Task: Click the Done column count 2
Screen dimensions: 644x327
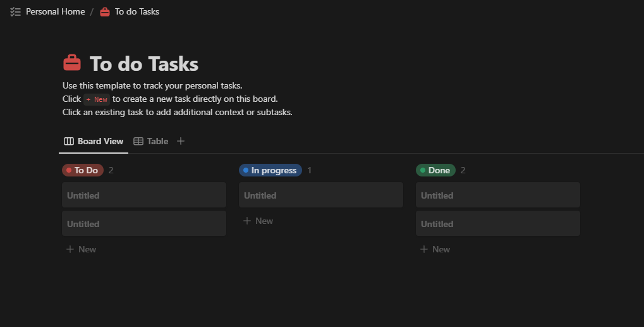Action: [463, 170]
